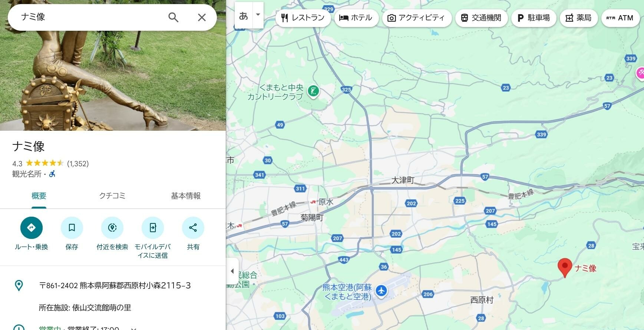The image size is (644, 330).
Task: Save place with 保存 bookmark icon
Action: (72, 227)
